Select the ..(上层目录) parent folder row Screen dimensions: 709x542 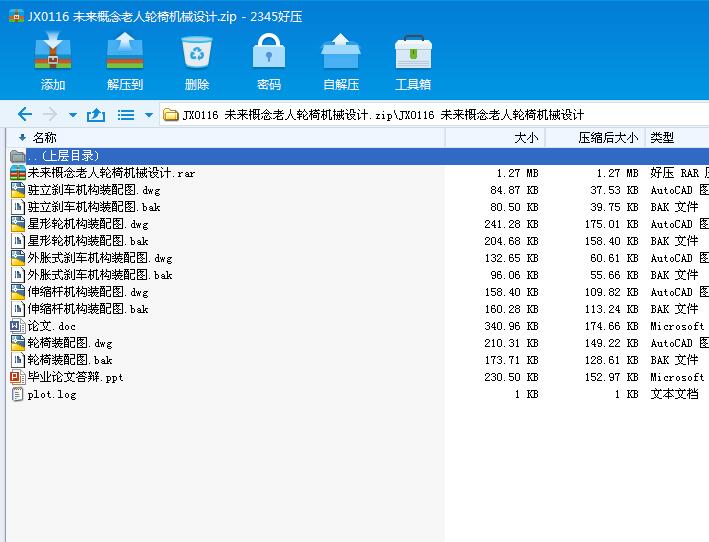(x=358, y=156)
